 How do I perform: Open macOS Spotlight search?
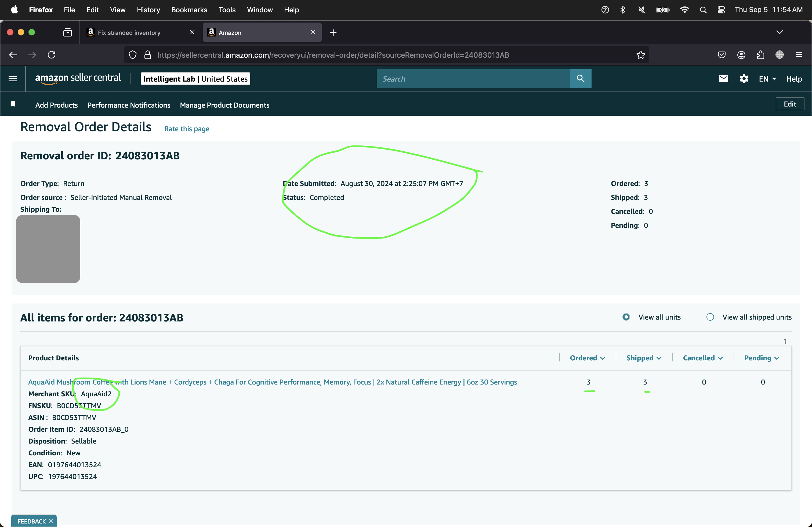point(703,10)
